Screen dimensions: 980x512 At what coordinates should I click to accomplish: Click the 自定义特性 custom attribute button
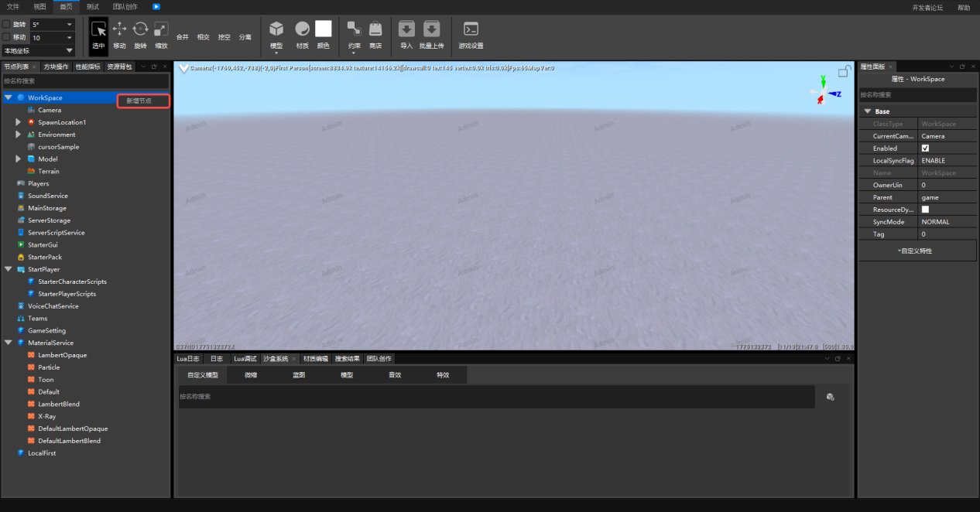[917, 251]
